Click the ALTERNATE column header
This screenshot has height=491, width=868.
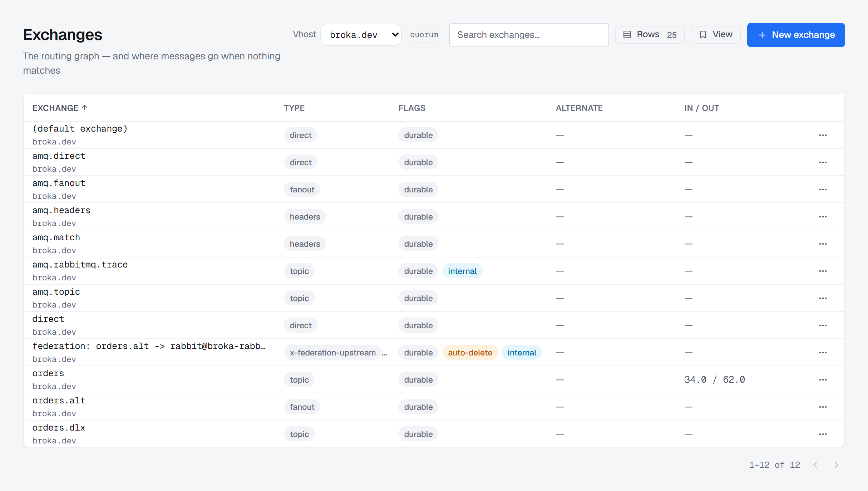tap(579, 108)
